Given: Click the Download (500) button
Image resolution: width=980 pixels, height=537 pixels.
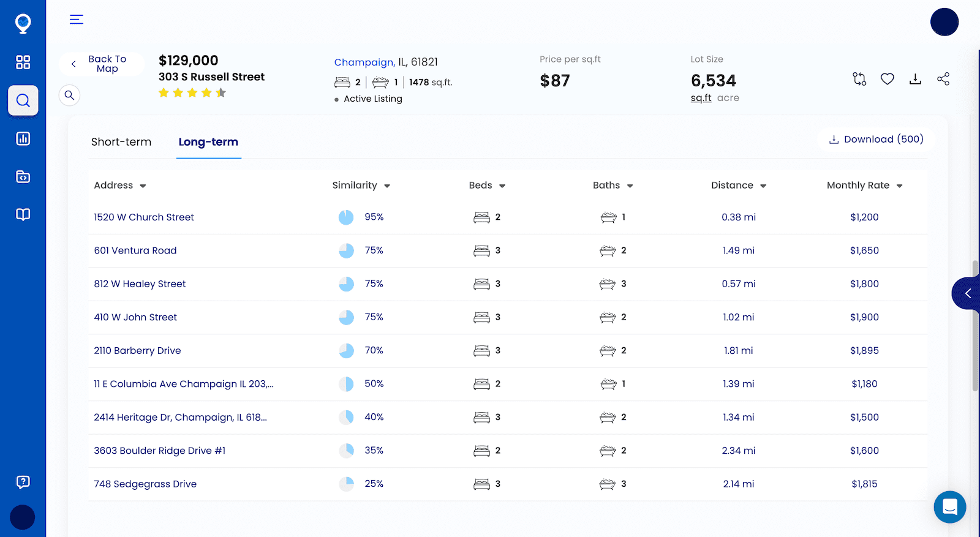Looking at the screenshot, I should (x=876, y=140).
